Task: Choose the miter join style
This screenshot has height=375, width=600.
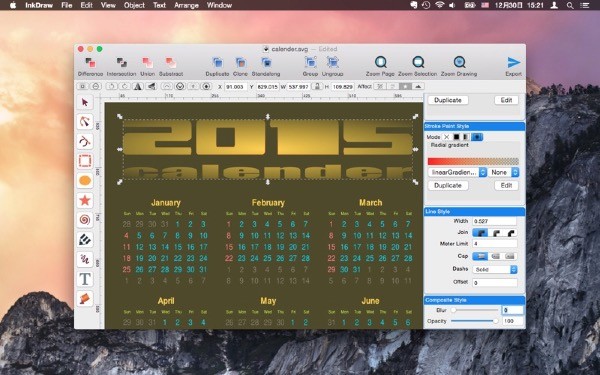Action: pos(480,233)
